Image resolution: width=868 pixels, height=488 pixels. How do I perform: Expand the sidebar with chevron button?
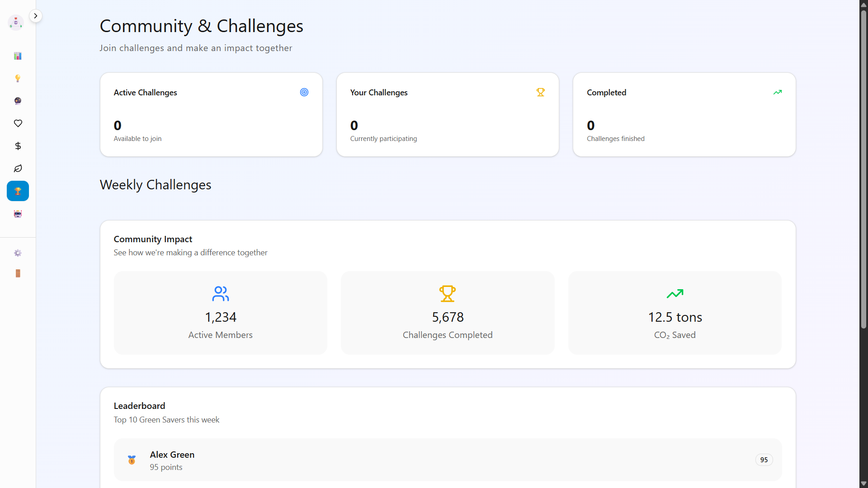coord(36,16)
